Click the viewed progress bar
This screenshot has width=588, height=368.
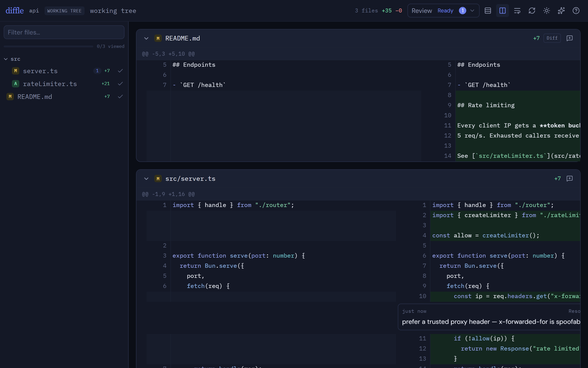[48, 46]
